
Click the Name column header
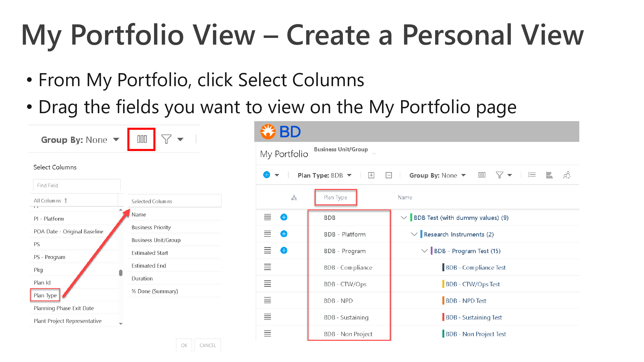[x=405, y=197]
